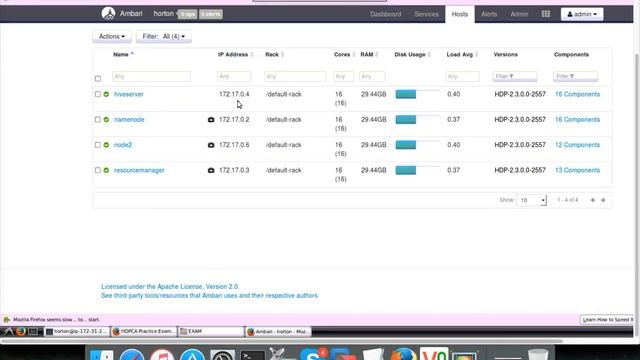Click Learn How to Speed It Up button
This screenshot has width=640, height=360.
(x=607, y=320)
